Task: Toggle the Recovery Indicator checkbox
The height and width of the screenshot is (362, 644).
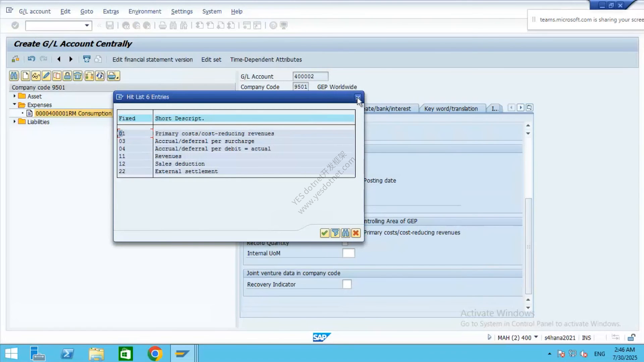Action: 347,284
